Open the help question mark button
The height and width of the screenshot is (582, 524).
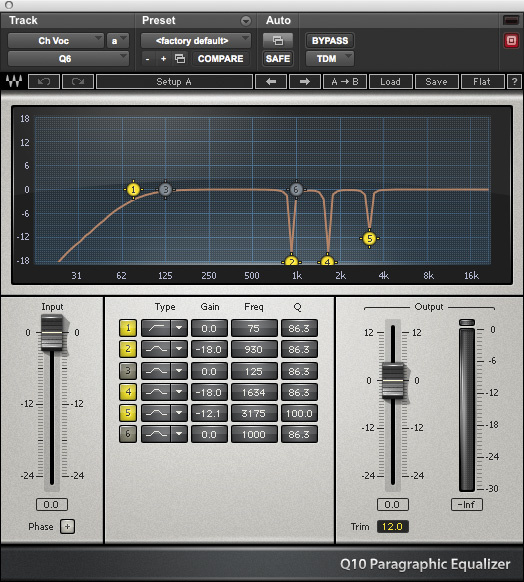(514, 82)
